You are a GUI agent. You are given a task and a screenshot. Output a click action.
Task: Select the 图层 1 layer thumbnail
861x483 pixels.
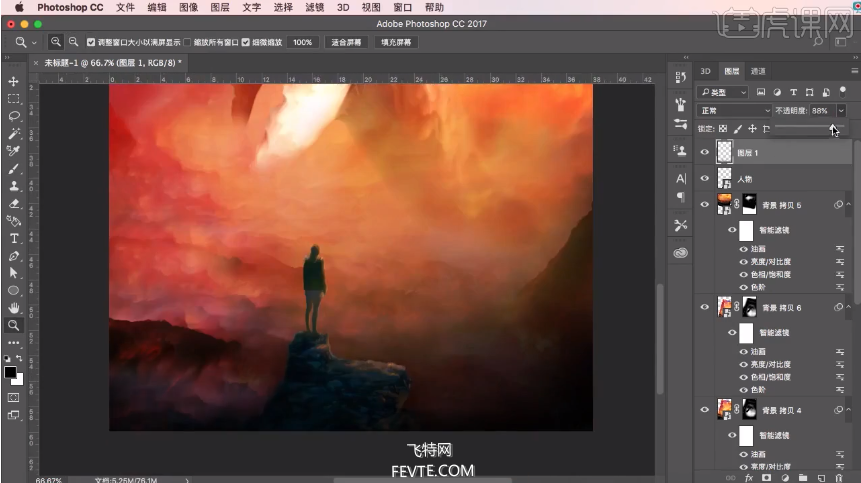(x=725, y=151)
